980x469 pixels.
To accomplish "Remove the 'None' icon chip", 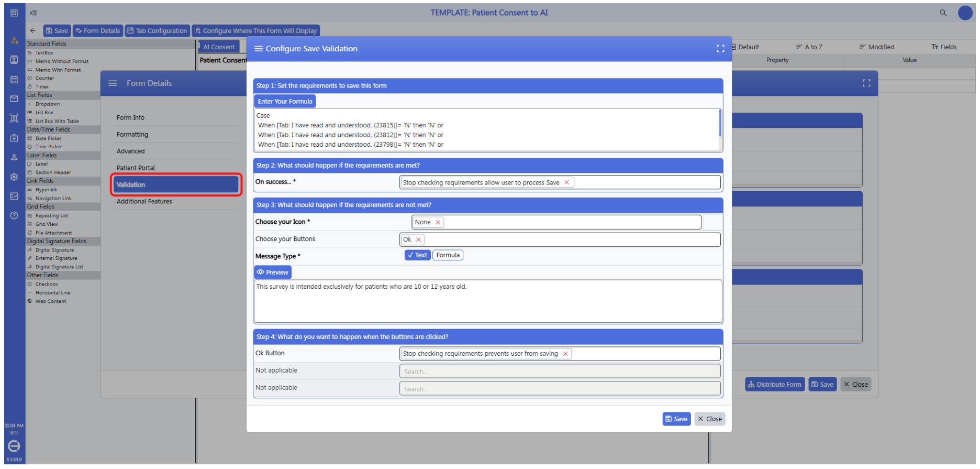I will pos(438,222).
